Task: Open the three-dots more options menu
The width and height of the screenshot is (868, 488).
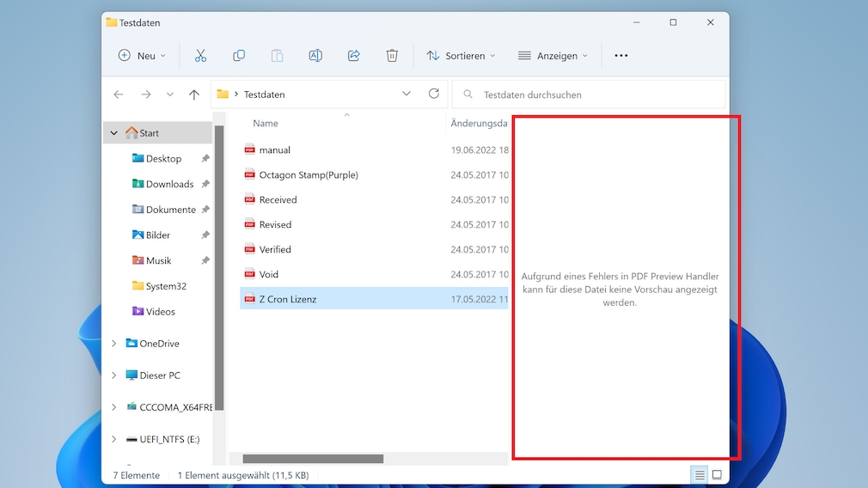Action: [621, 56]
